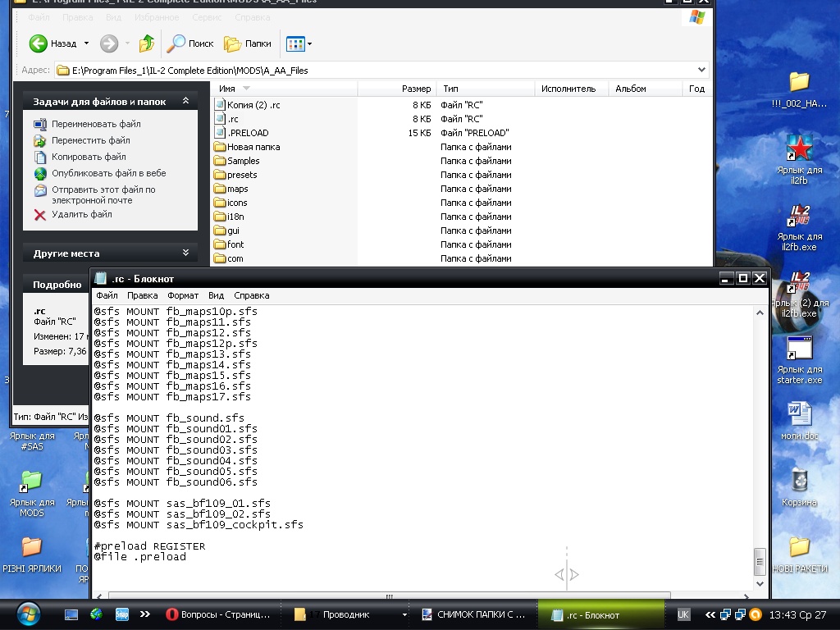Image resolution: width=840 pixels, height=630 pixels.
Task: Click Move file (Переместить файл) task
Action: [x=90, y=140]
